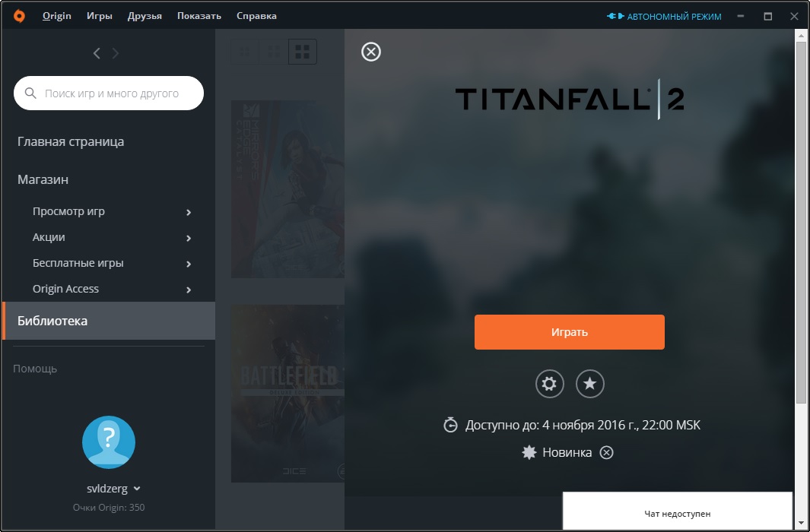810x532 pixels.
Task: Open the Игры menu
Action: pos(100,16)
